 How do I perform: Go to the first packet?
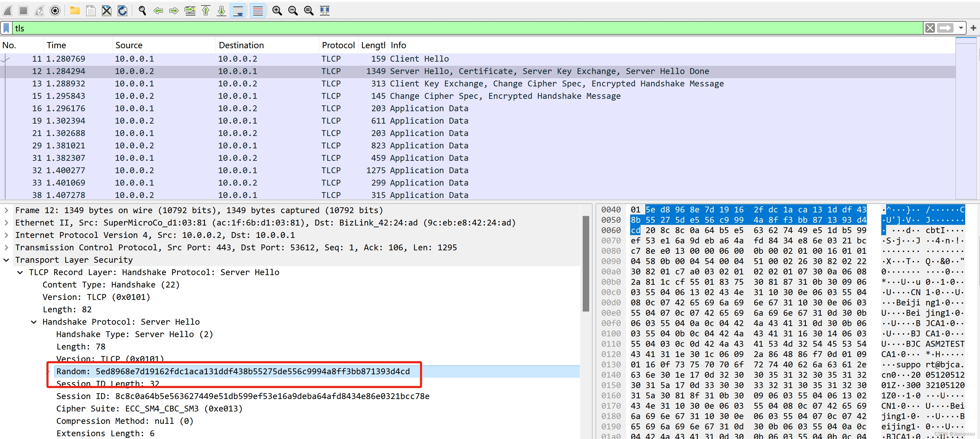[206, 11]
